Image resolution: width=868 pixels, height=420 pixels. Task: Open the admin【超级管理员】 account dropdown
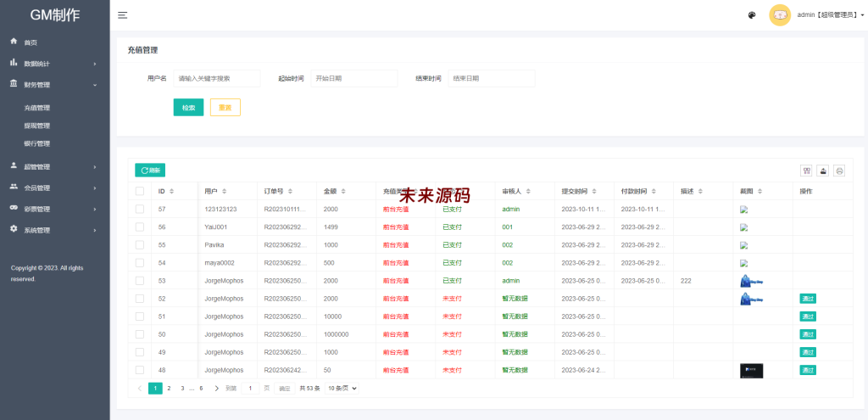pos(831,15)
